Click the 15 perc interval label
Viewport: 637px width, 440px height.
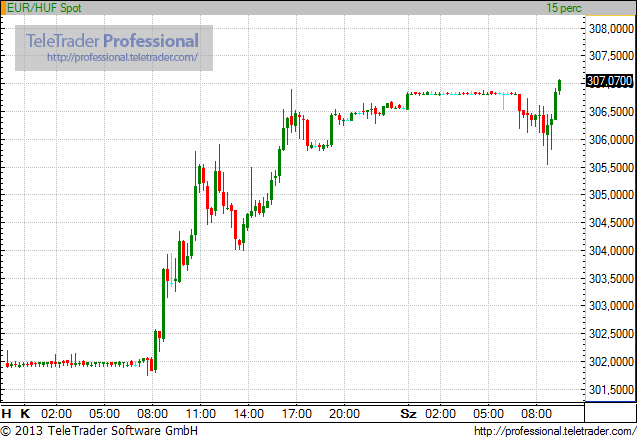tap(564, 8)
